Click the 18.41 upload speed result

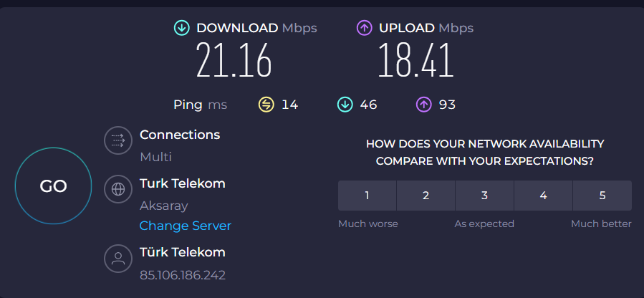pyautogui.click(x=415, y=61)
